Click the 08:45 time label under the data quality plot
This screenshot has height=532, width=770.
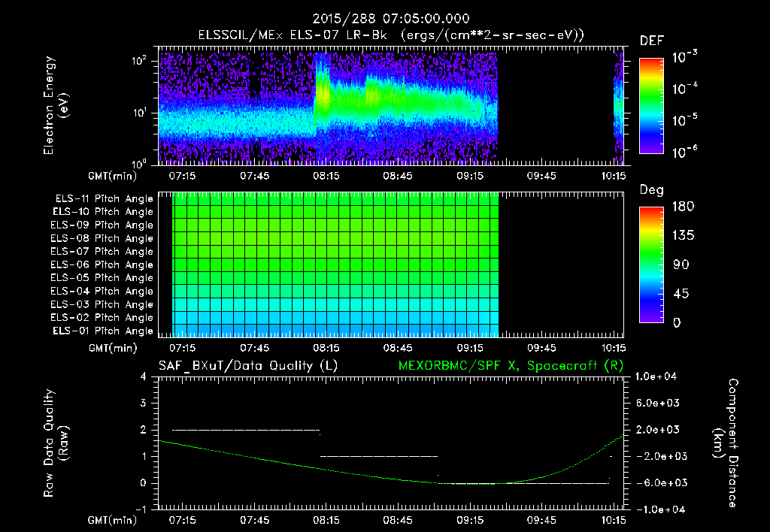[398, 519]
